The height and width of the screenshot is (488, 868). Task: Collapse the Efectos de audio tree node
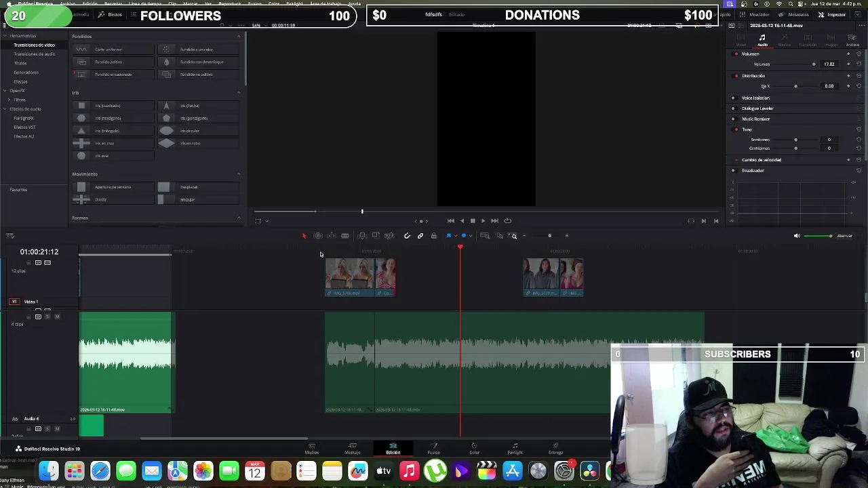pos(5,108)
